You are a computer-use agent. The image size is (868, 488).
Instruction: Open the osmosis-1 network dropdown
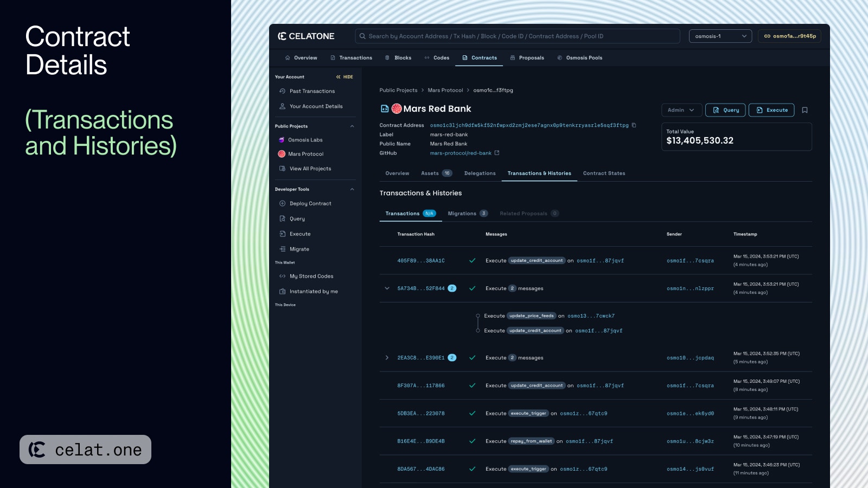click(720, 36)
